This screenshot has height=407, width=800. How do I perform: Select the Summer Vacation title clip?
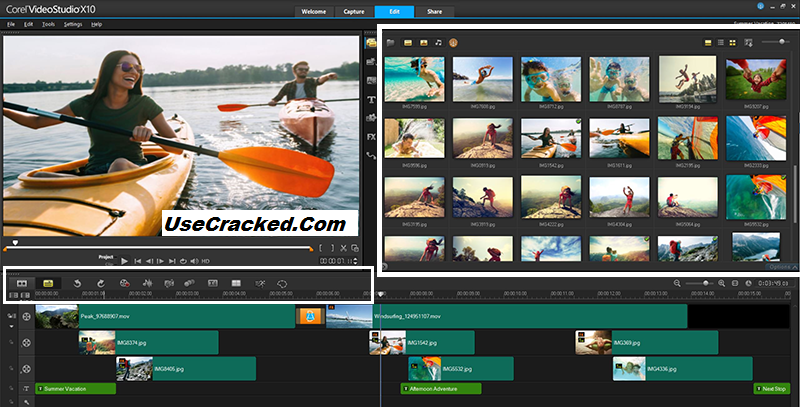tap(76, 389)
